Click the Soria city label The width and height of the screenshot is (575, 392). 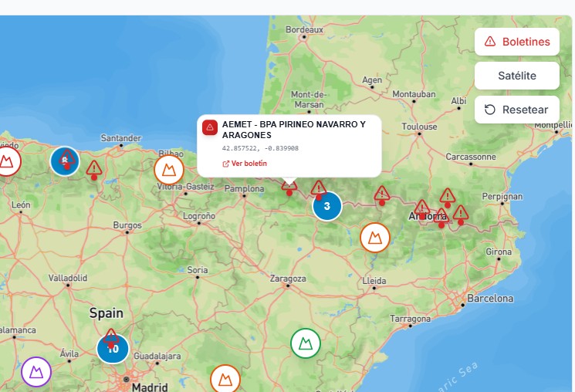click(198, 270)
